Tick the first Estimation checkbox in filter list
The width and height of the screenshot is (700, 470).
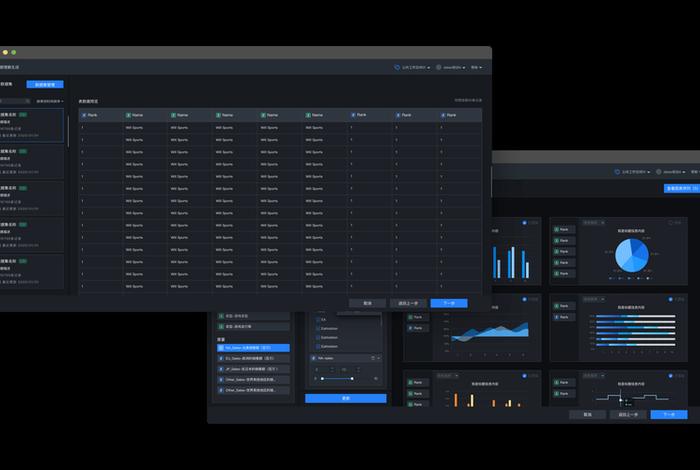[x=318, y=328]
